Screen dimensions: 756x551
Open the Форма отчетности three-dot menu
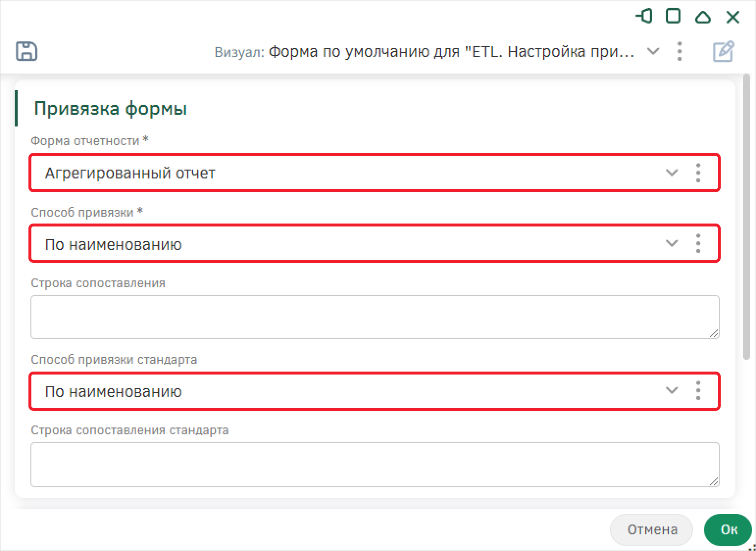point(698,173)
